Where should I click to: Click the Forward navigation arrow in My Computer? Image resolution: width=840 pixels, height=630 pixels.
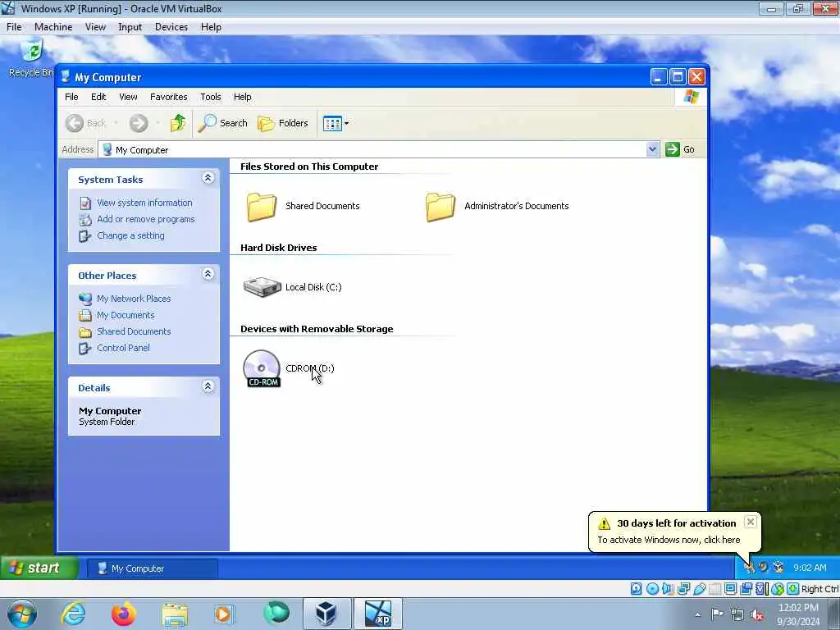[x=139, y=123]
